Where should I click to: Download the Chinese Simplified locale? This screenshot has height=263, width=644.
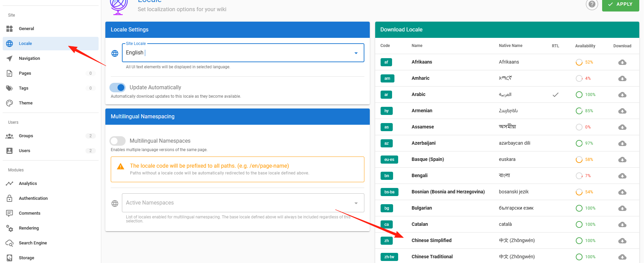point(622,241)
